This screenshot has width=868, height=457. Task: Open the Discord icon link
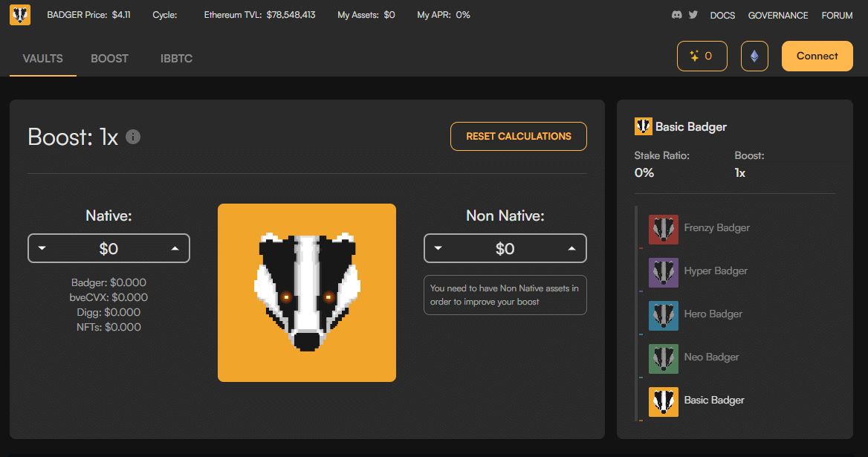(x=677, y=15)
